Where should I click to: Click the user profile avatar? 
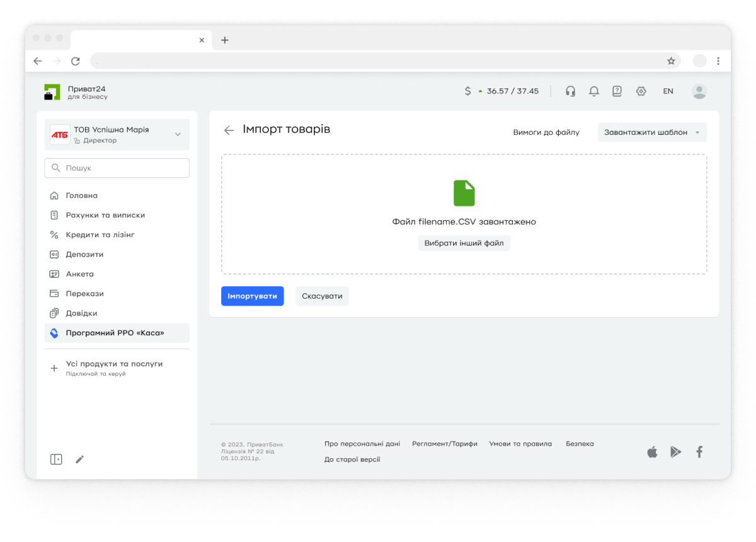tap(699, 91)
